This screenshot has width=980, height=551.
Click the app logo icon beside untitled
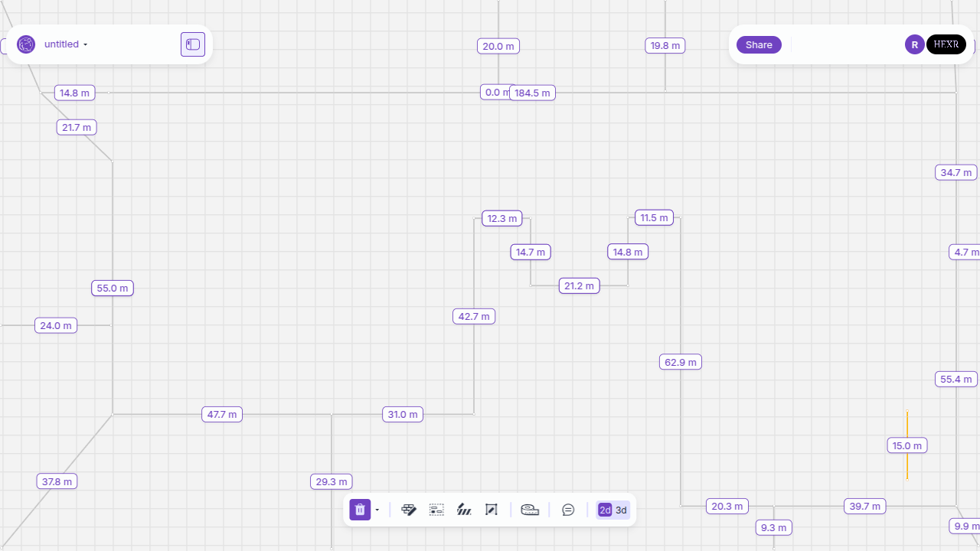click(x=26, y=44)
